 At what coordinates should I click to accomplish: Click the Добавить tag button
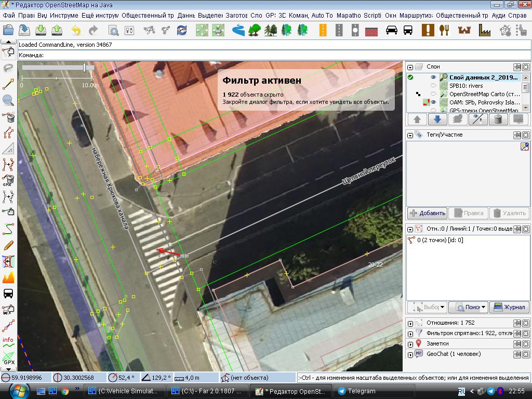[428, 213]
